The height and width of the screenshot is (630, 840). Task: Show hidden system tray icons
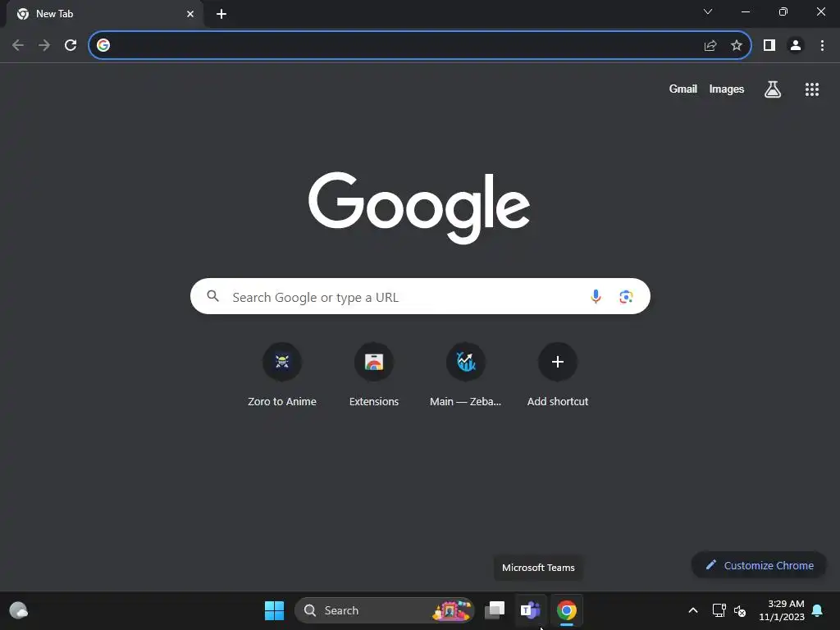tap(692, 610)
